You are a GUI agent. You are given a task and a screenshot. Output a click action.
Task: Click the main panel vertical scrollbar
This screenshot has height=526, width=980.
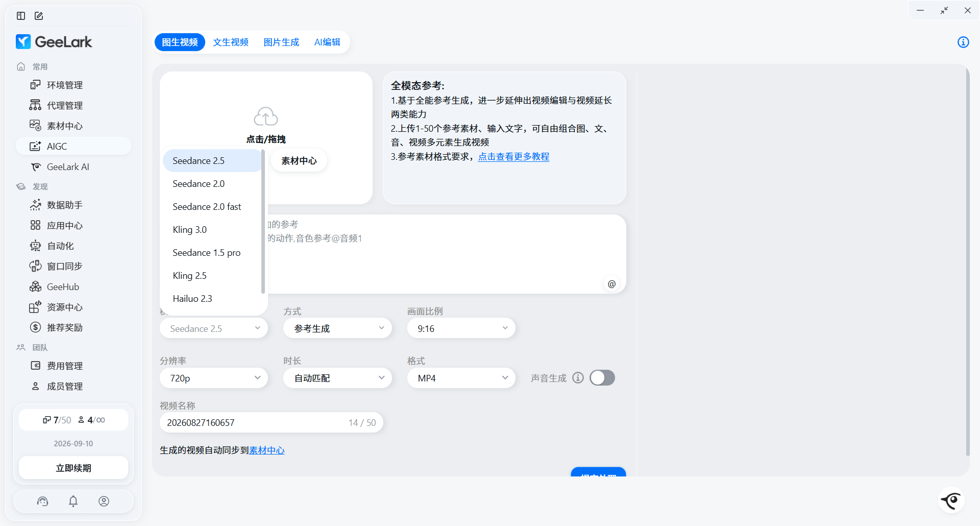[967, 263]
